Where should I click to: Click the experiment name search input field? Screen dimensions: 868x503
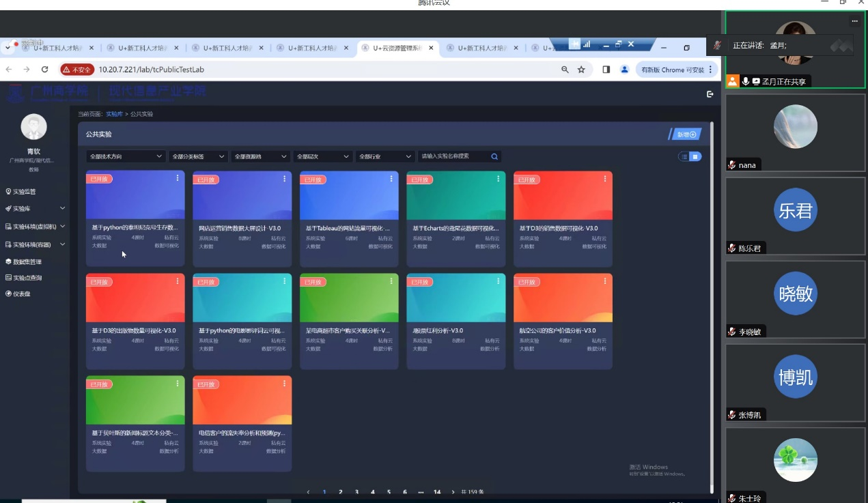[453, 156]
